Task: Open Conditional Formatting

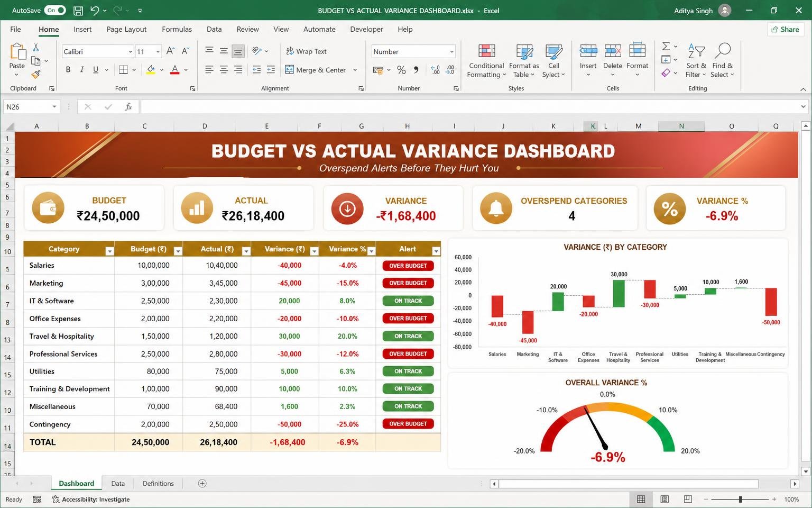Action: point(486,61)
